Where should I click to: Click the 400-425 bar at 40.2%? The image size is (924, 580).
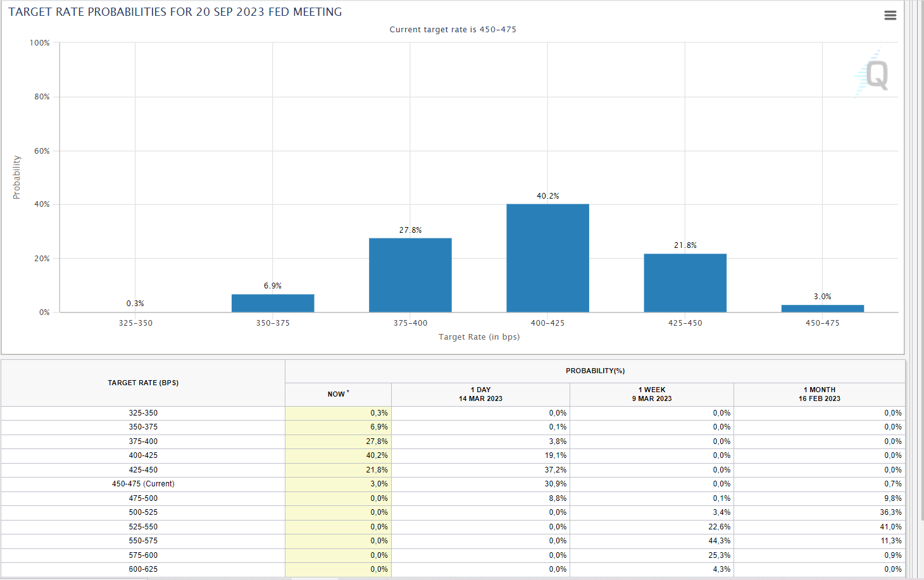coord(547,258)
